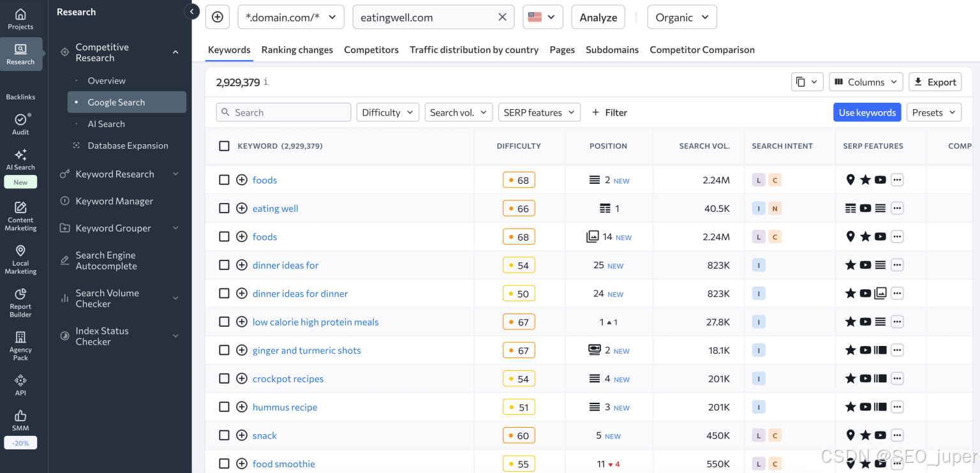This screenshot has width=980, height=473.
Task: Click the Use keywords button
Action: 867,112
